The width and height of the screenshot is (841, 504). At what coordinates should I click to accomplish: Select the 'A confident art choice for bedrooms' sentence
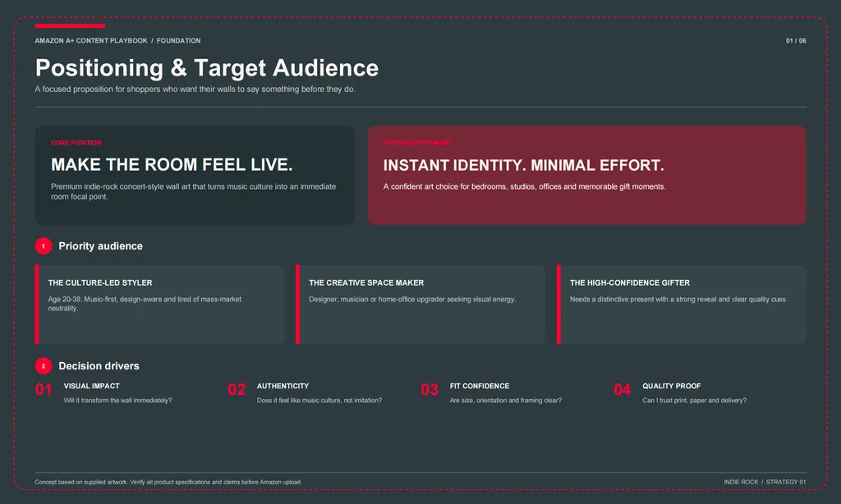(525, 186)
